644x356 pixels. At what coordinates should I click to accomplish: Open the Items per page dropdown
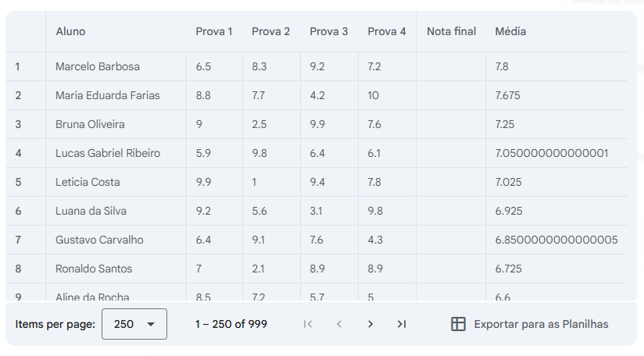point(134,324)
